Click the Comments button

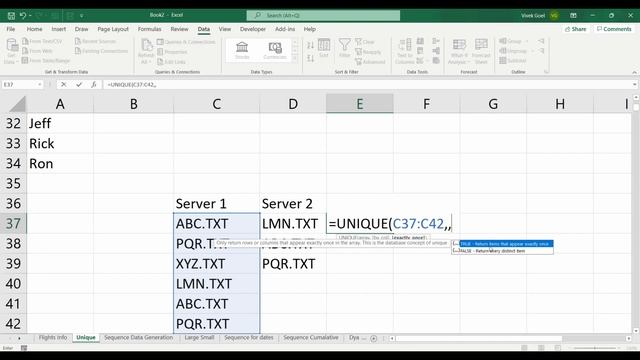pyautogui.click(x=614, y=29)
